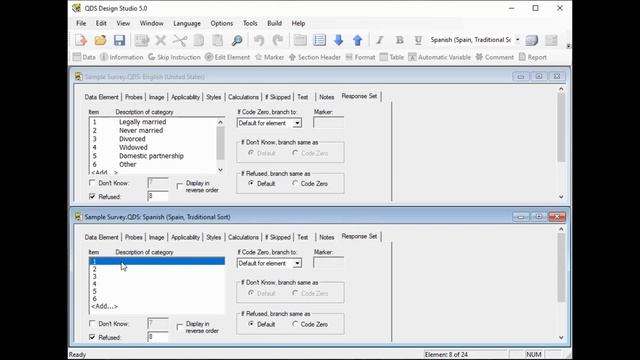
Task: Click Refused code field in Spanish window
Action: (x=158, y=337)
